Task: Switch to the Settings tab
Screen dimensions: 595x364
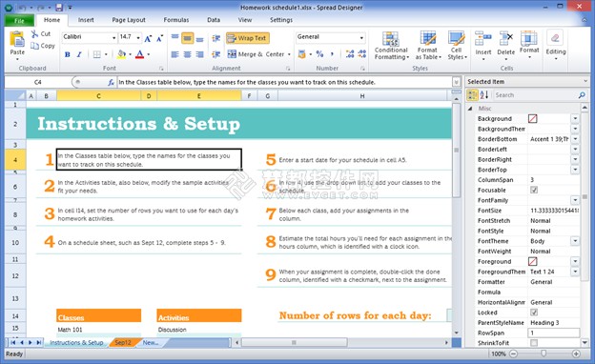Action: (x=281, y=20)
